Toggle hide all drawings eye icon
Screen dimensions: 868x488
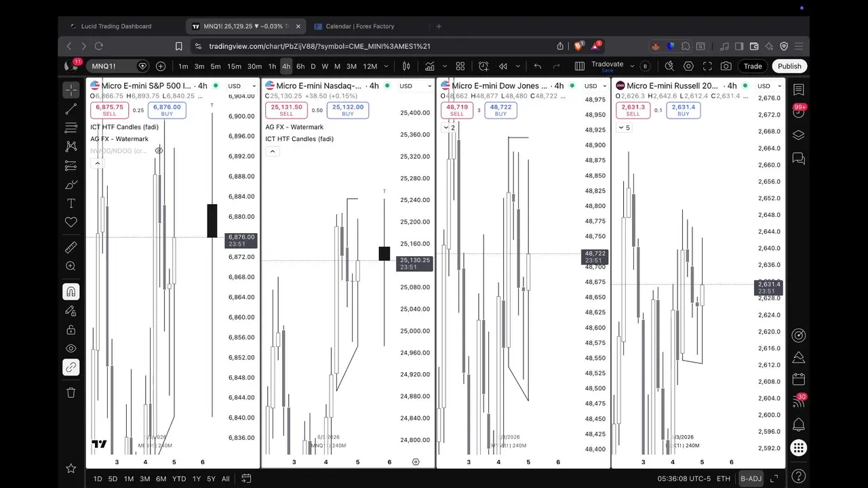[71, 348]
